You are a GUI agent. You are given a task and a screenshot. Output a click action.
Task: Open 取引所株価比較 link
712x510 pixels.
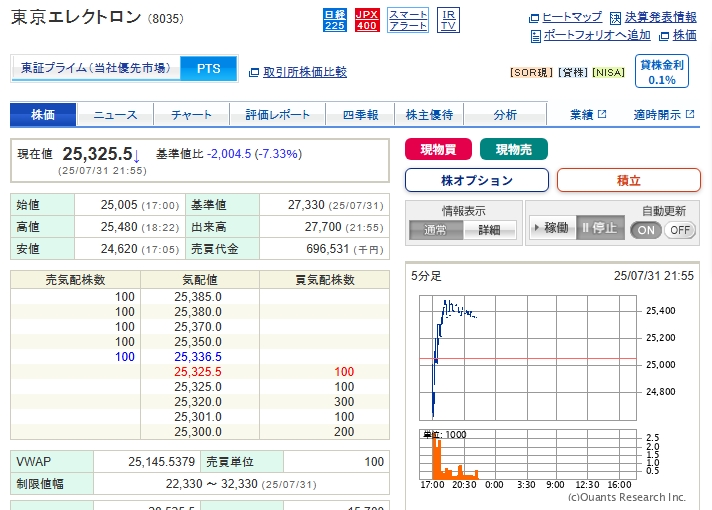(305, 72)
